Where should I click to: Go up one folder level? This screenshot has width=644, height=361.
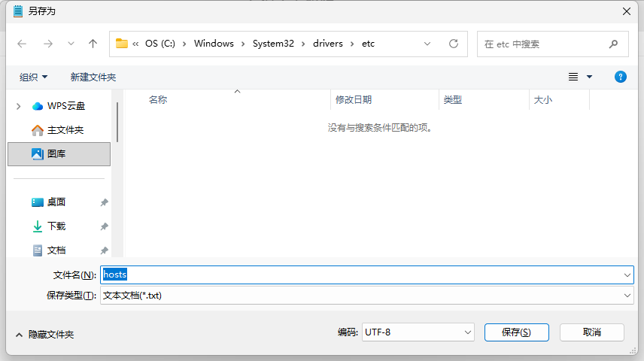(93, 44)
